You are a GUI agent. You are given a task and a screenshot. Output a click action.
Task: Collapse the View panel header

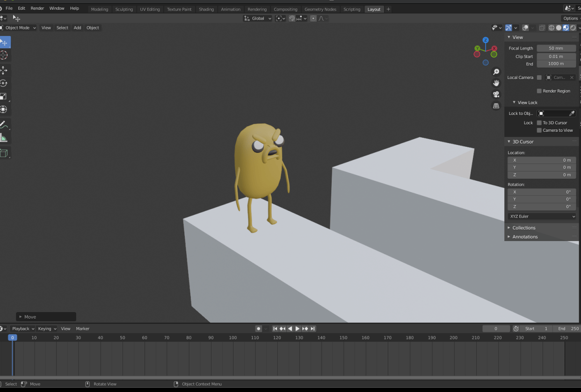[x=517, y=37]
